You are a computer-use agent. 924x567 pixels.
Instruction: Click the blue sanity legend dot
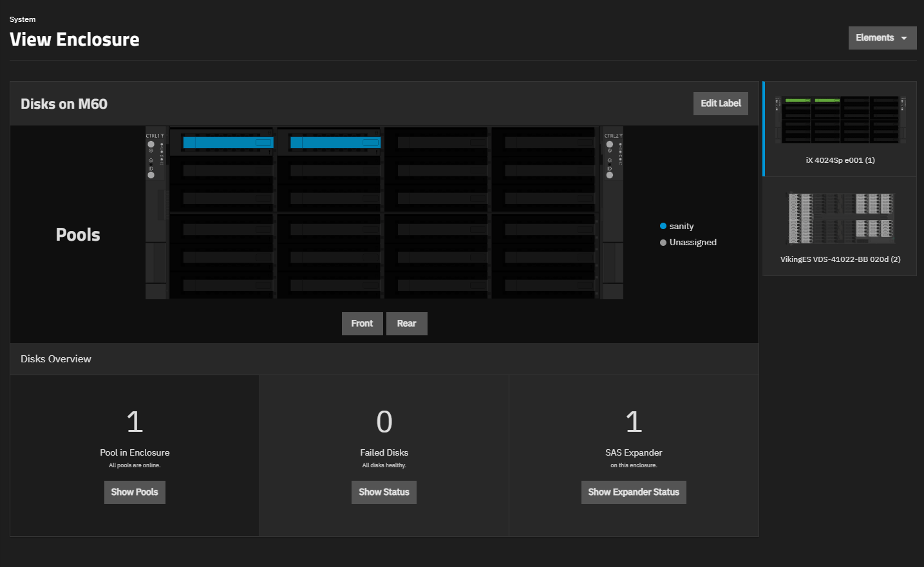(x=663, y=226)
